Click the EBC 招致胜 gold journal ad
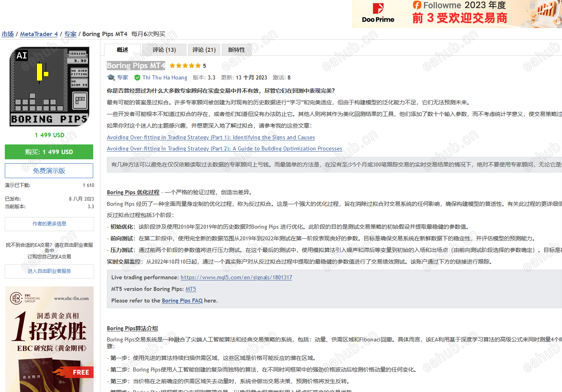The image size is (562, 392). (x=49, y=339)
